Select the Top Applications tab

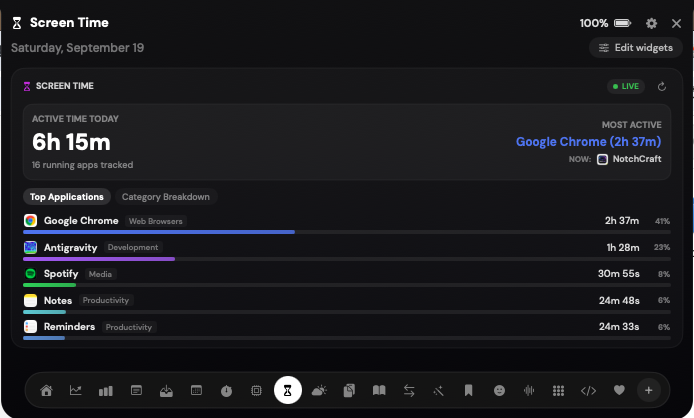click(x=67, y=197)
